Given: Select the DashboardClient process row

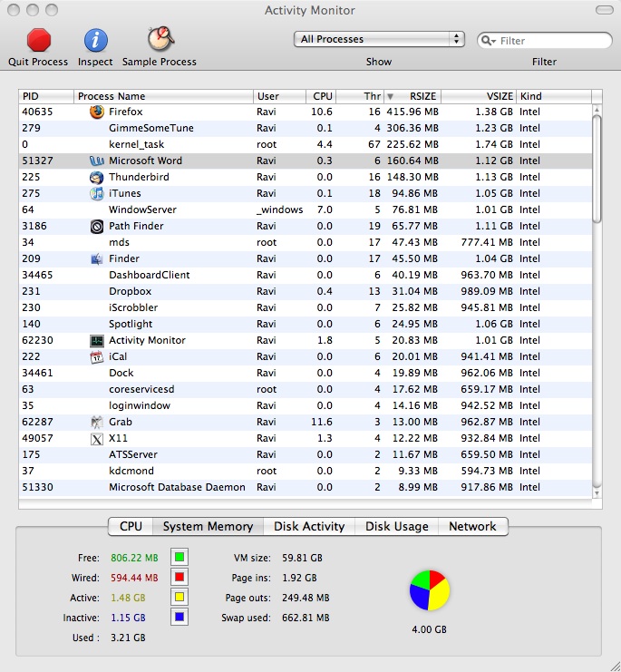Looking at the screenshot, I should 306,275.
